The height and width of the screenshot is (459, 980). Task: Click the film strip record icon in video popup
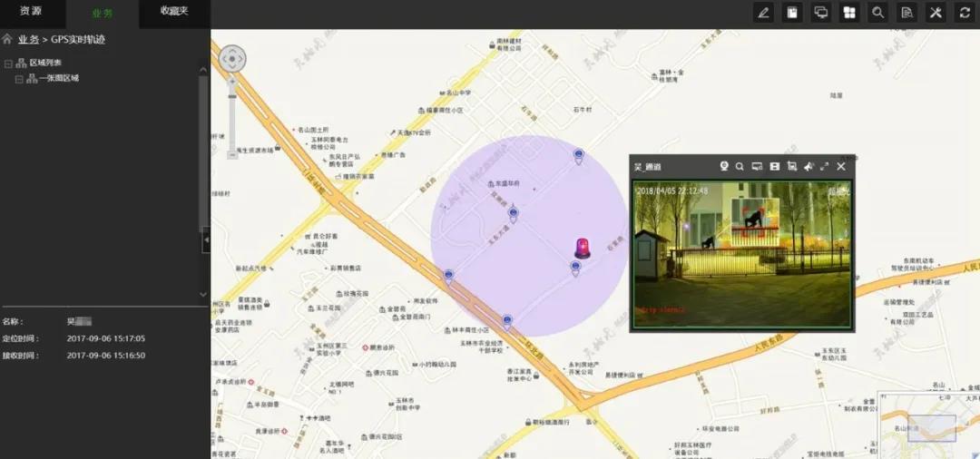pos(774,167)
